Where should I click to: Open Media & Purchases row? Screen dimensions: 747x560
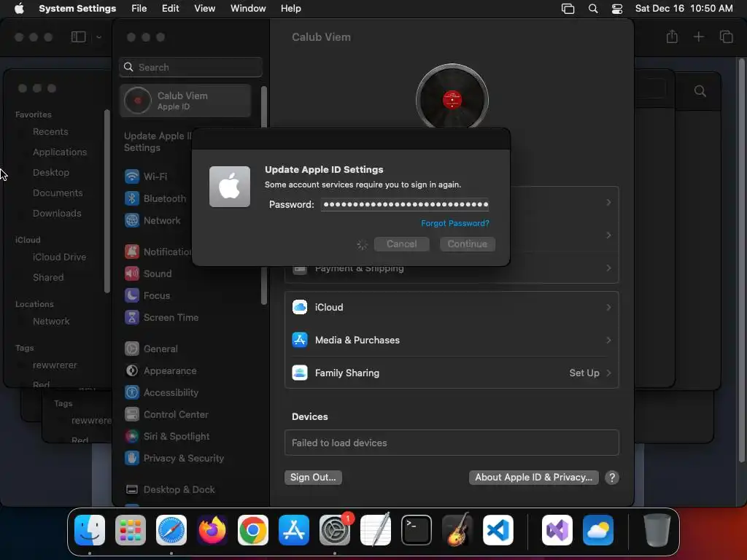pos(452,341)
